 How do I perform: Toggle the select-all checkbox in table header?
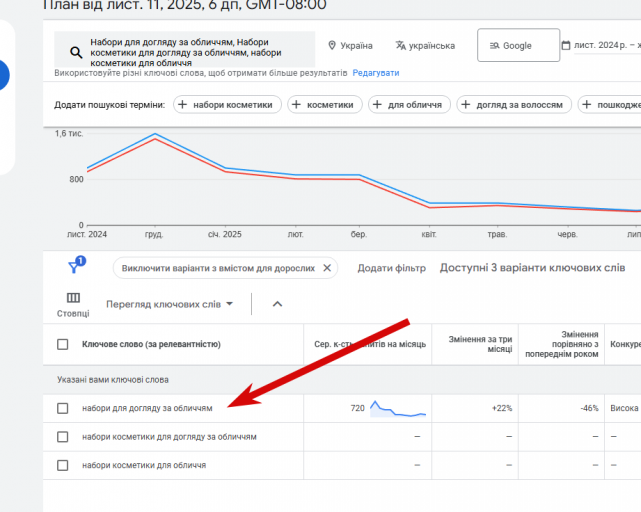coord(63,344)
